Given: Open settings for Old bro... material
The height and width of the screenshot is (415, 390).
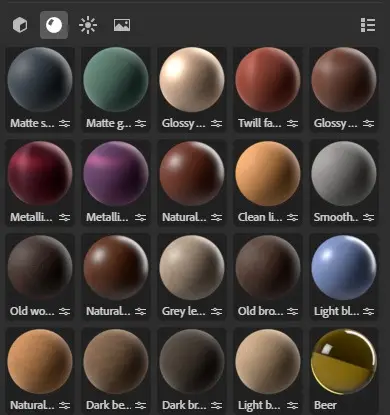Looking at the screenshot, I should (x=292, y=312).
